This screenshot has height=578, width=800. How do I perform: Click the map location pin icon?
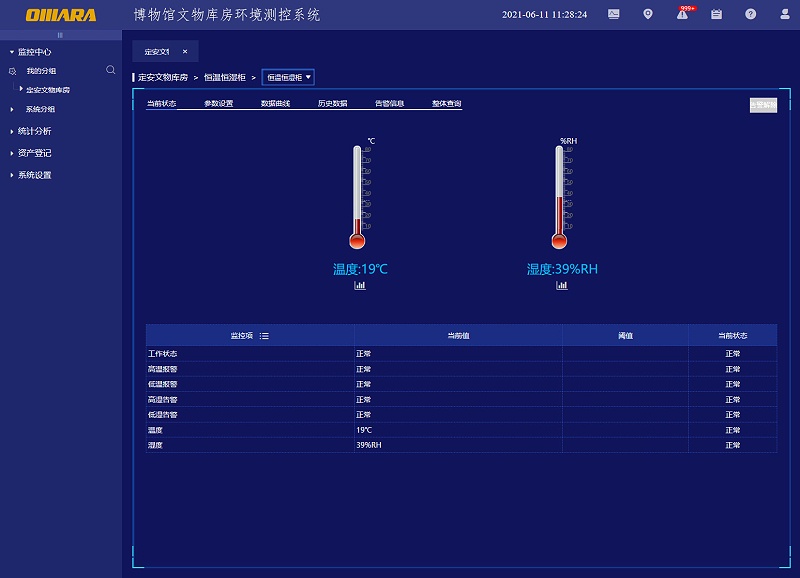[x=648, y=15]
